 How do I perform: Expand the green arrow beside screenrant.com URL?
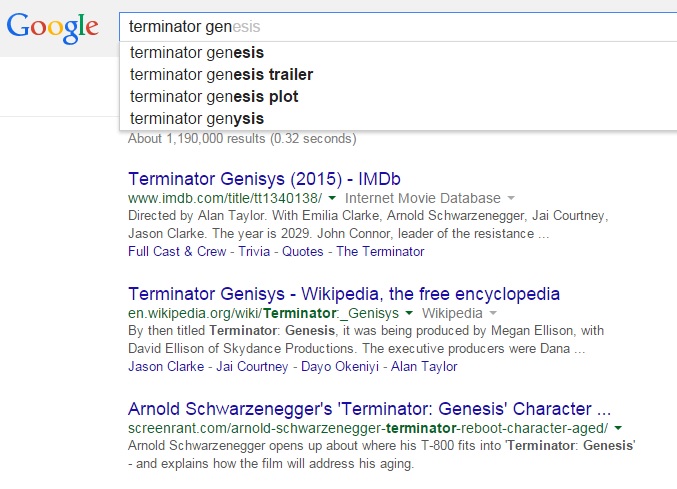pos(618,428)
